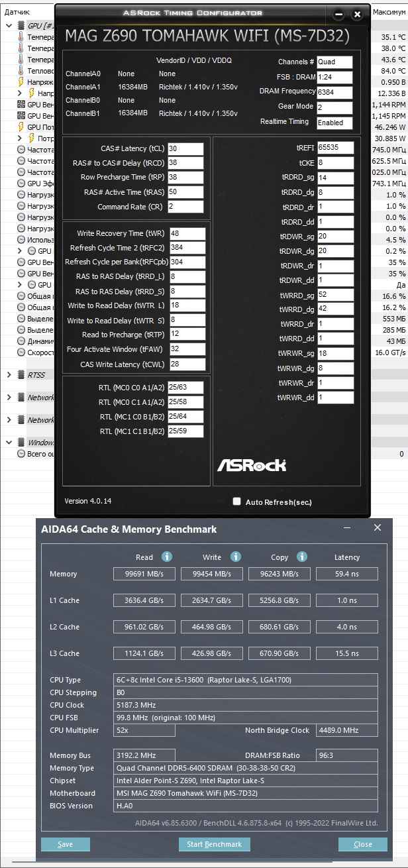Click the BIOS Version value H.A0

246,806
